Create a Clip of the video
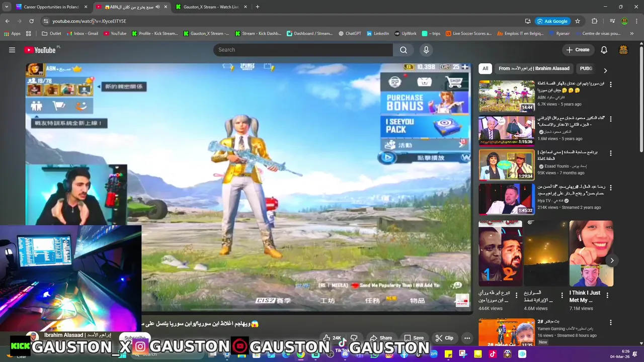 (x=444, y=338)
